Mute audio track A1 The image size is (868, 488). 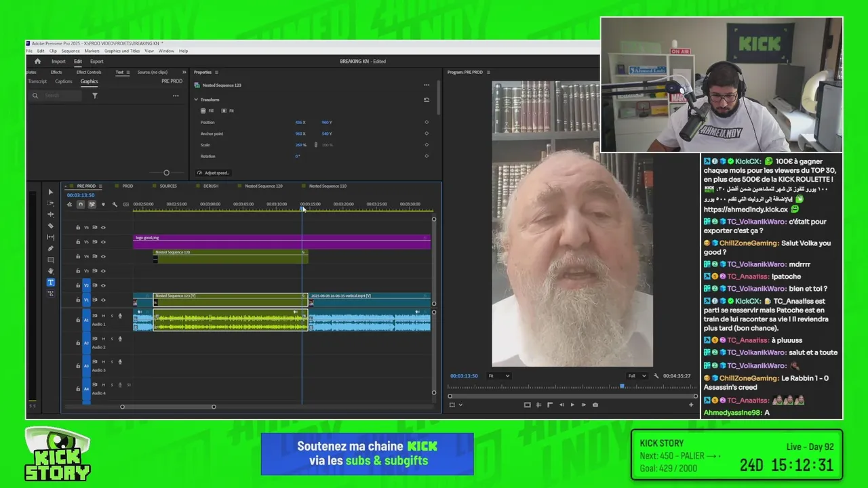pyautogui.click(x=103, y=316)
